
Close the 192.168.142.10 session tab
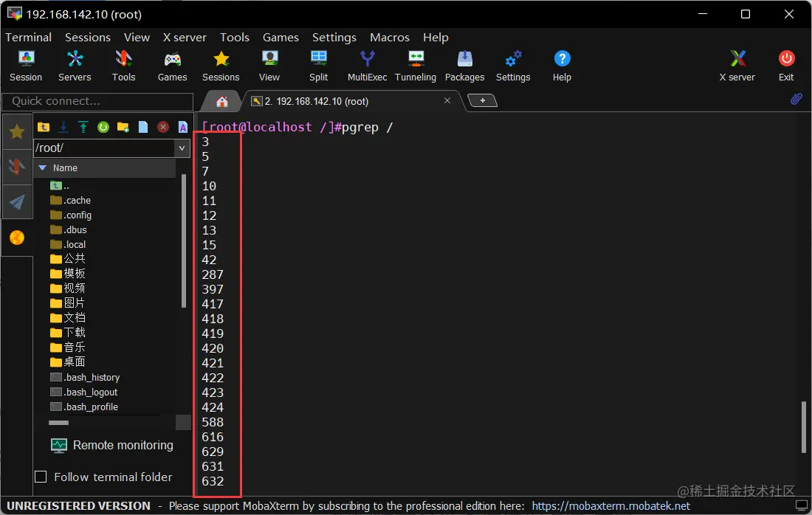447,100
